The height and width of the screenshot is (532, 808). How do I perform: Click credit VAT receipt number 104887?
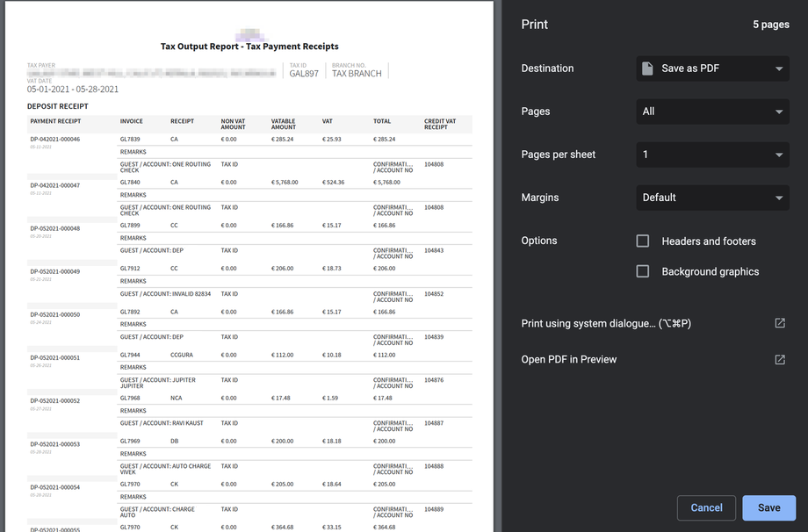[434, 423]
